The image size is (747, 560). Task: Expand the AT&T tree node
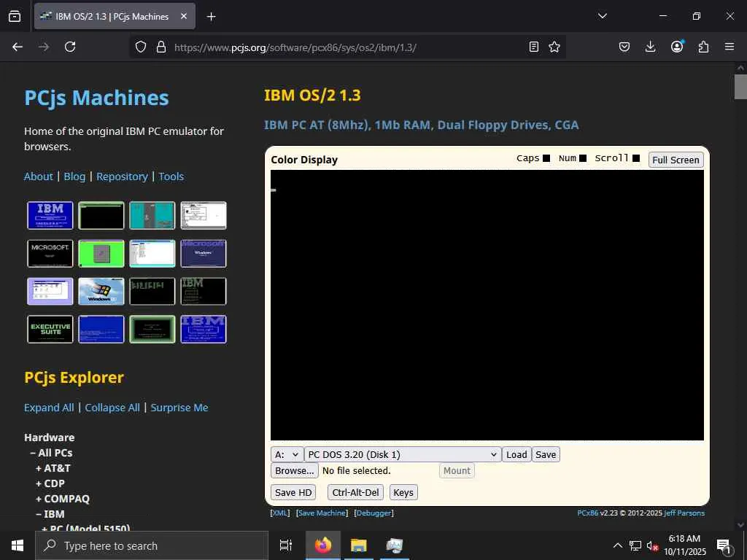pyautogui.click(x=53, y=468)
